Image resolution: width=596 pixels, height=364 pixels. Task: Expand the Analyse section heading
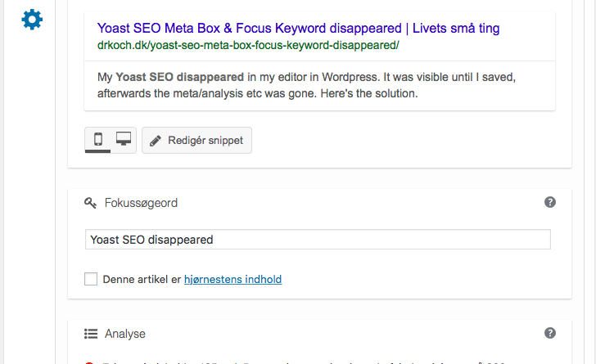[x=125, y=334]
